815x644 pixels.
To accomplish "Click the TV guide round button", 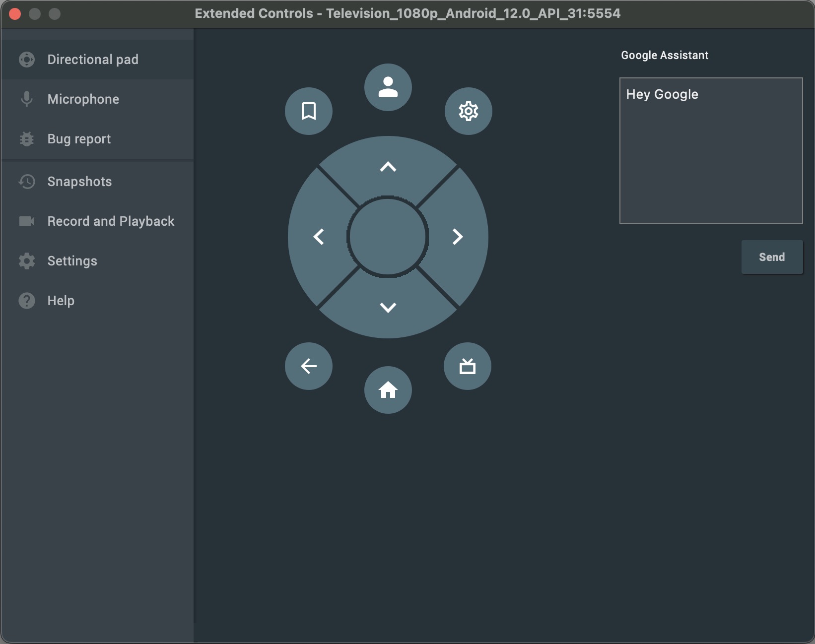I will click(468, 366).
